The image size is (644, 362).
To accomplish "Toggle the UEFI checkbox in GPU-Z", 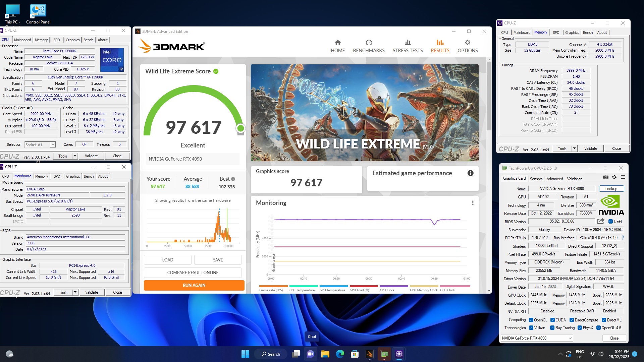I will click(610, 221).
